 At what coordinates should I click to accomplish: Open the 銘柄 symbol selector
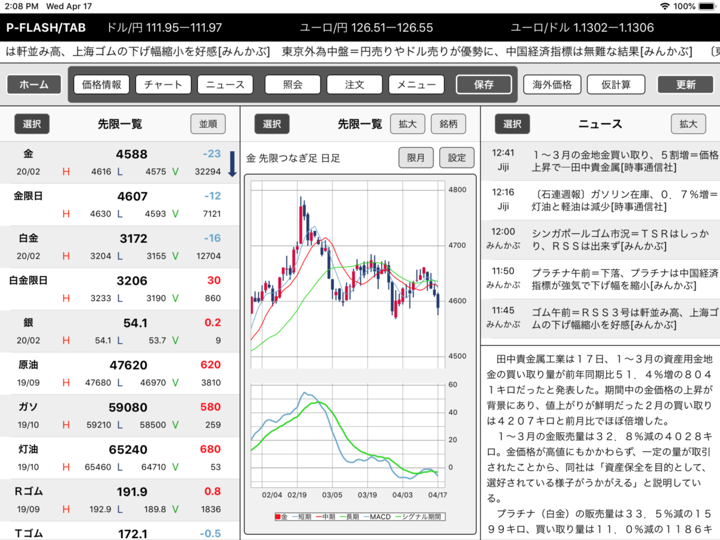448,124
